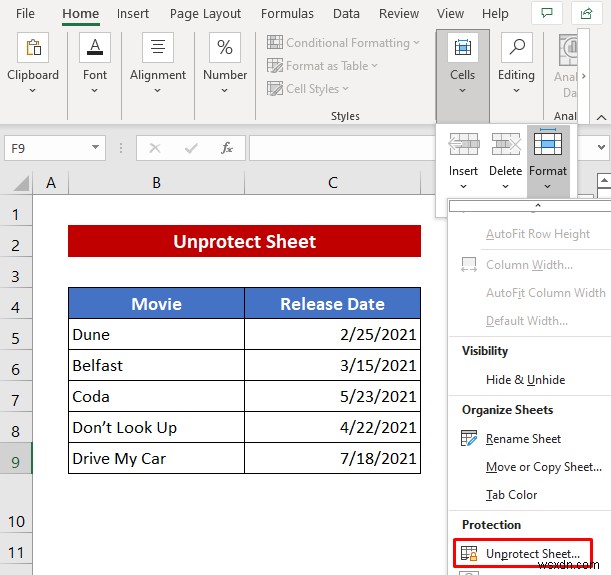The width and height of the screenshot is (611, 575).
Task: Click the Insert Function fx icon
Action: [x=227, y=148]
